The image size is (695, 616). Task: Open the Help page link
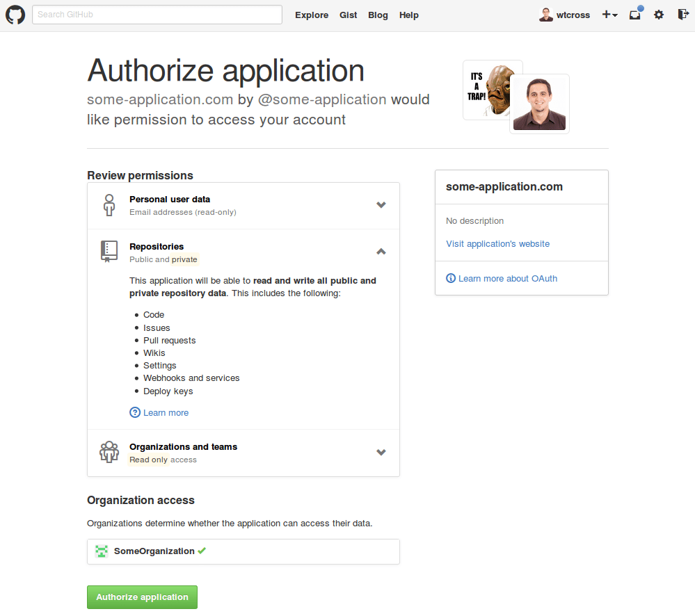tap(408, 15)
